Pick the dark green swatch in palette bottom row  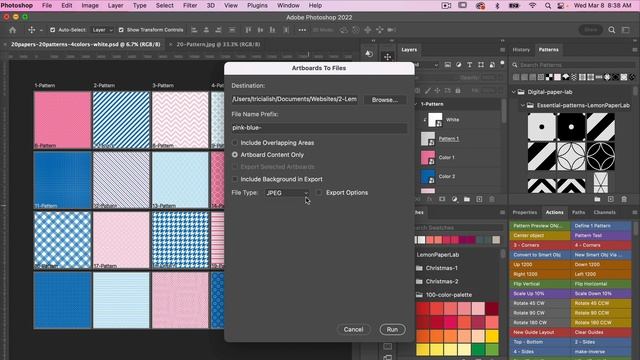click(x=478, y=349)
